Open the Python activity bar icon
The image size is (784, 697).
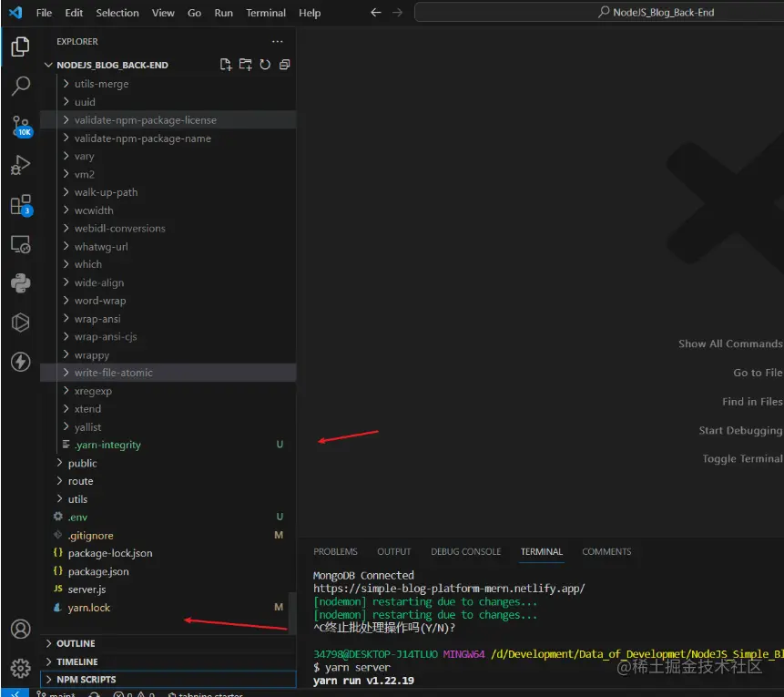coord(20,283)
